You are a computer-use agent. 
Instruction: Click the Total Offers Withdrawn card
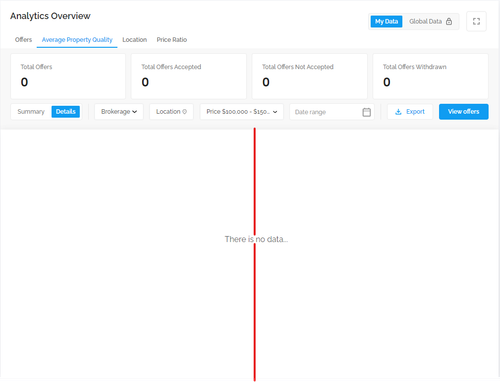click(x=430, y=76)
